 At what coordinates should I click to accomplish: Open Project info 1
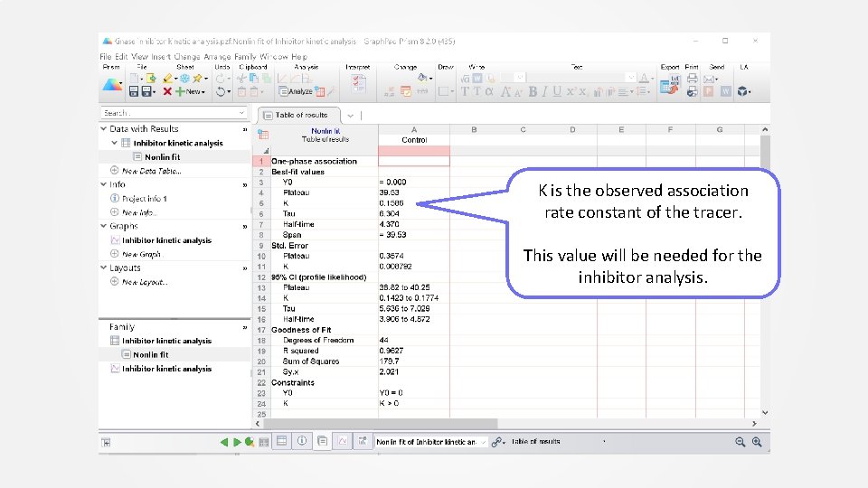click(x=145, y=199)
